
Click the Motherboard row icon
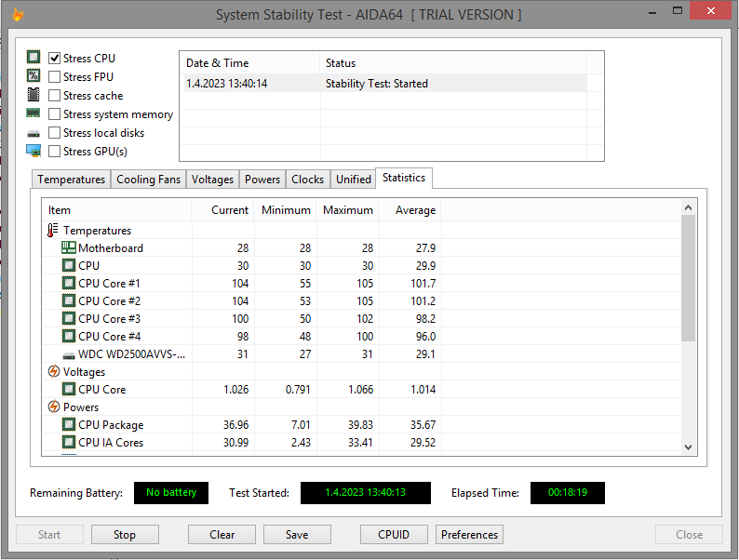coord(69,247)
